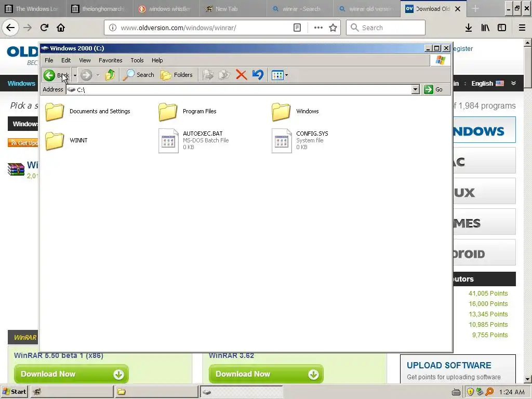
Task: Expand the double-chevron next to English
Action: click(x=514, y=83)
